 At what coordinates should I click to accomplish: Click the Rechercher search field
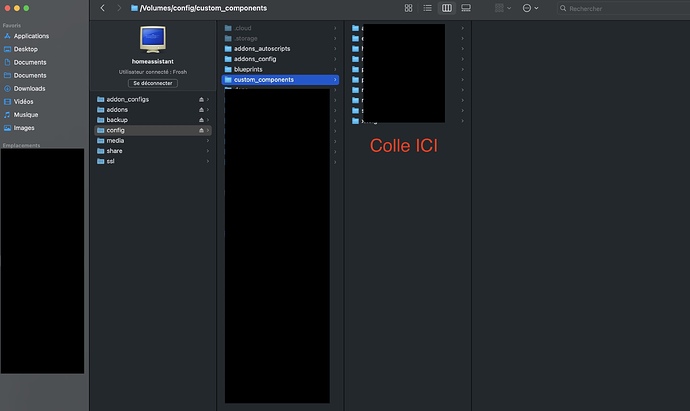coord(624,8)
